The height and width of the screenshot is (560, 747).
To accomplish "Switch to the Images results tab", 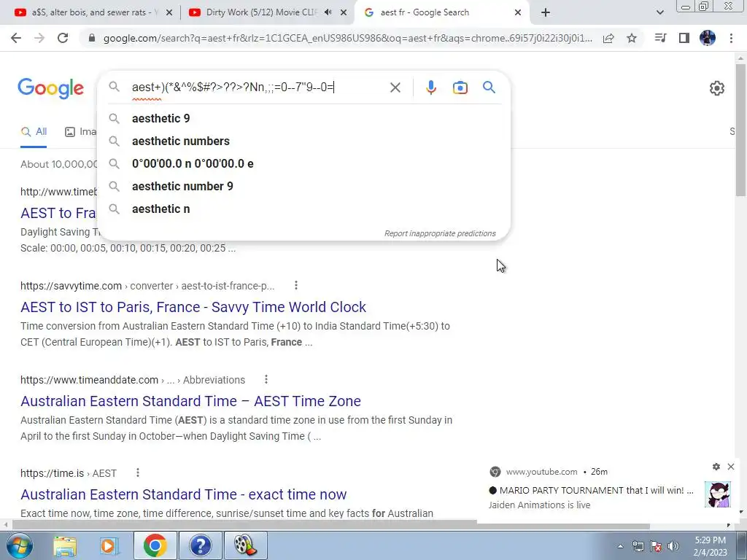I will [x=80, y=132].
